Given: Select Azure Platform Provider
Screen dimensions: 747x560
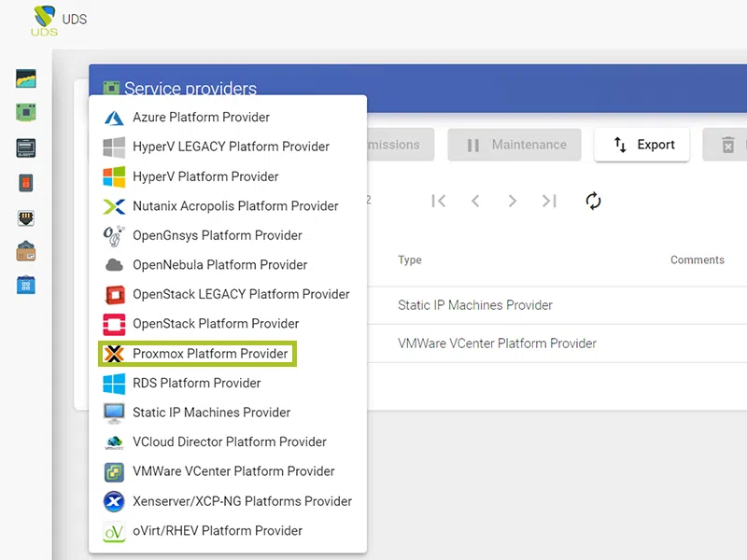Looking at the screenshot, I should tap(228, 118).
